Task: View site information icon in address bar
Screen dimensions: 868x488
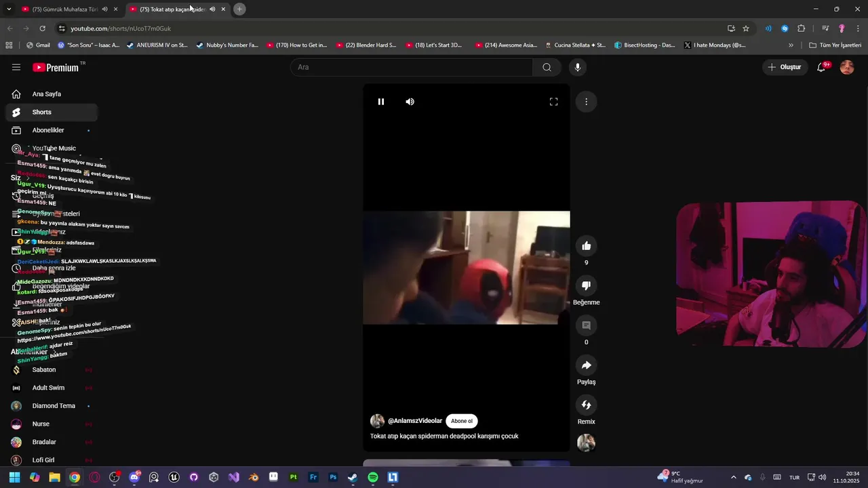Action: point(62,28)
